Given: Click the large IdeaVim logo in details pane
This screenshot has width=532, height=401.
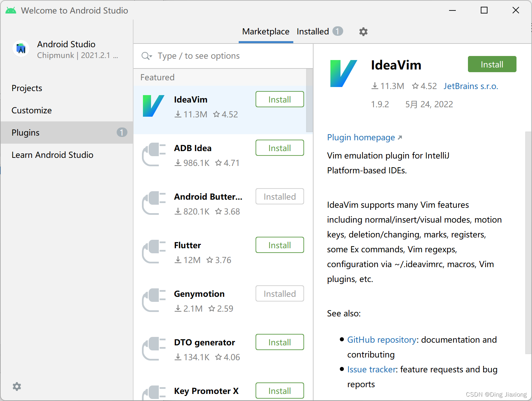Looking at the screenshot, I should 344,74.
